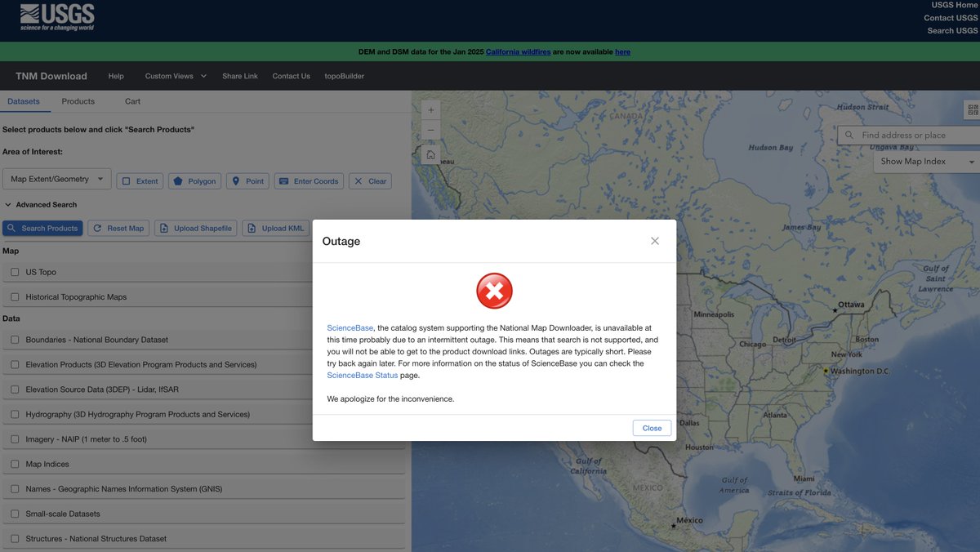980x552 pixels.
Task: Check the Map Indices checkbox
Action: pyautogui.click(x=15, y=465)
